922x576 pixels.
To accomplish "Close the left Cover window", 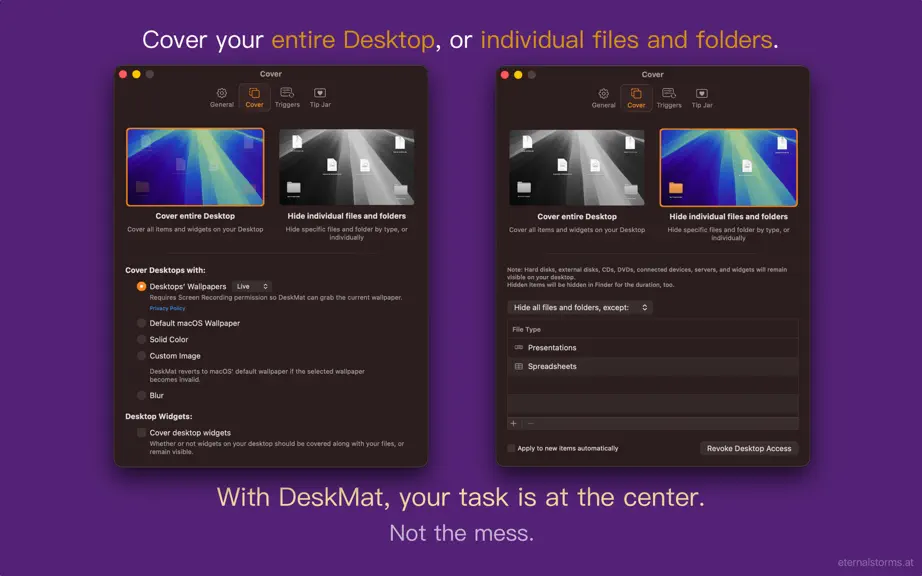I will click(x=123, y=74).
